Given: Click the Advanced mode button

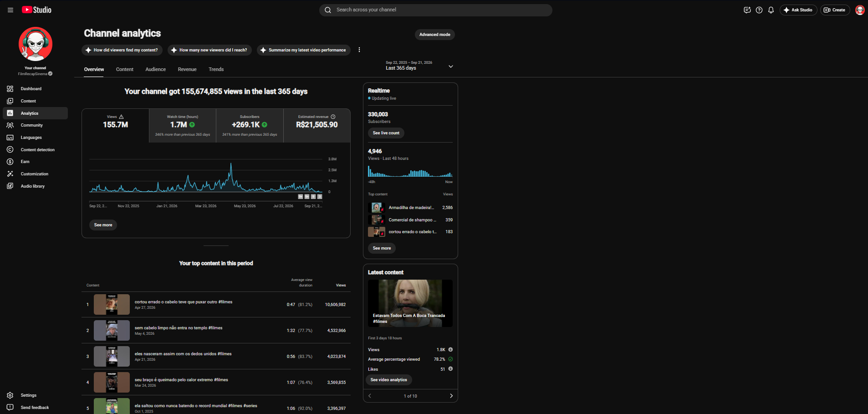Looking at the screenshot, I should (435, 35).
